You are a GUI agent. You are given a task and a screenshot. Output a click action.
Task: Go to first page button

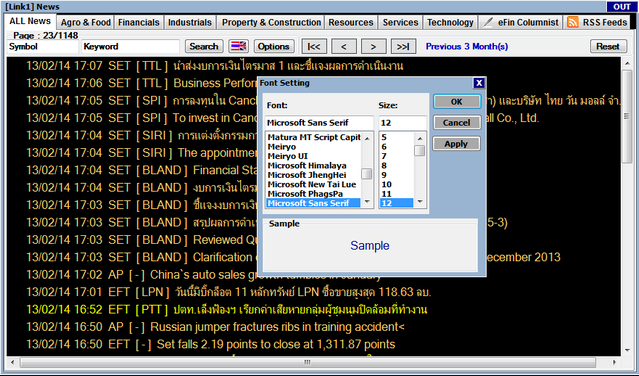[x=314, y=46]
